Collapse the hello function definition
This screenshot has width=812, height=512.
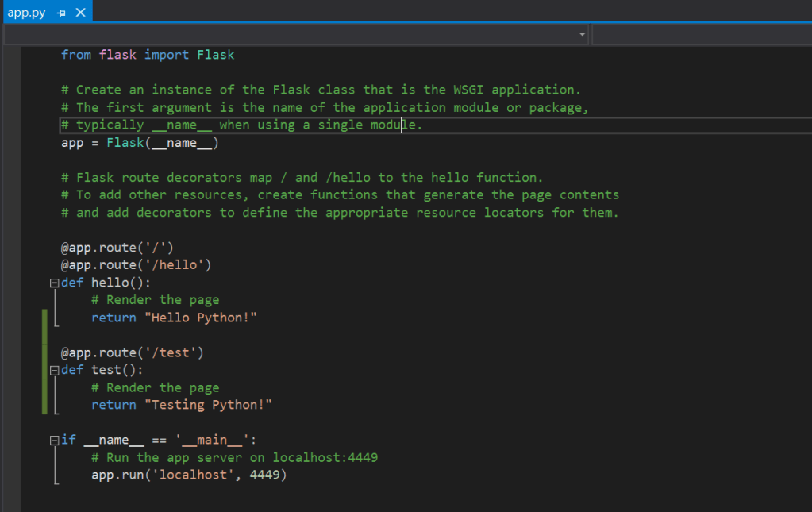tap(54, 283)
